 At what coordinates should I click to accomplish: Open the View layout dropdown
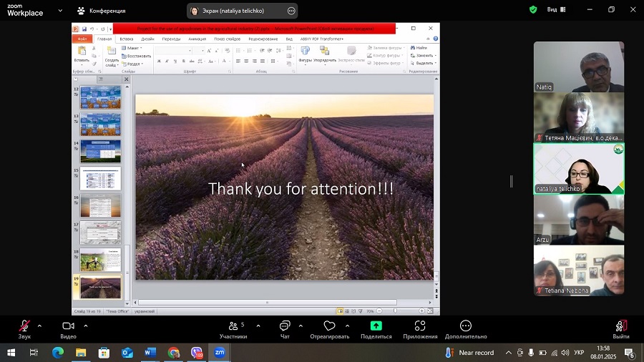(556, 10)
